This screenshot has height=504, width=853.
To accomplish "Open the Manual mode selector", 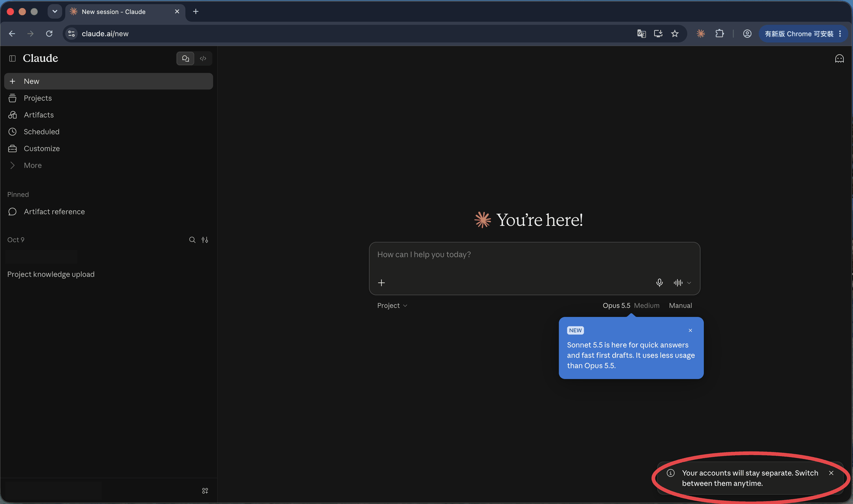I will (x=680, y=306).
